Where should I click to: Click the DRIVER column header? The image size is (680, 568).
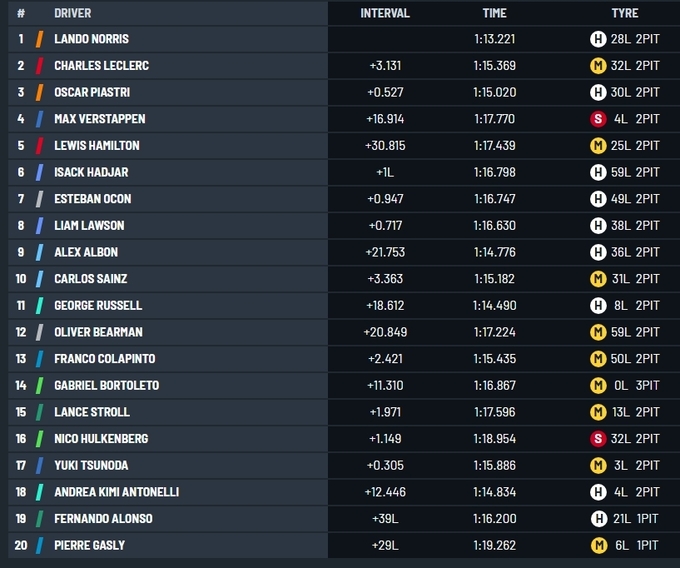coord(72,13)
